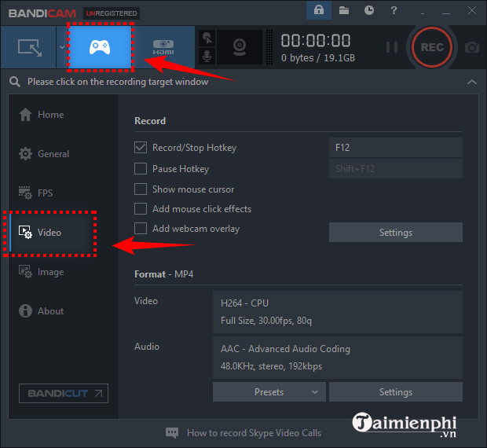Launch Bandicut from sidebar button

point(64,393)
